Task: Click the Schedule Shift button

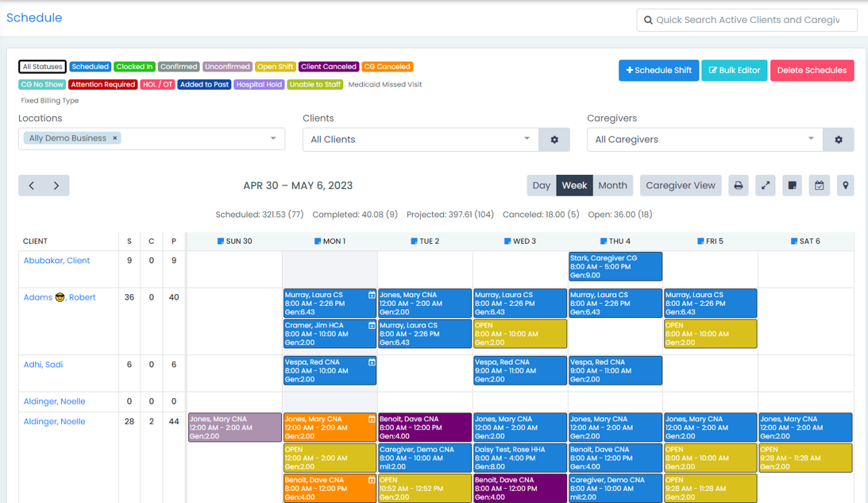Action: point(658,70)
